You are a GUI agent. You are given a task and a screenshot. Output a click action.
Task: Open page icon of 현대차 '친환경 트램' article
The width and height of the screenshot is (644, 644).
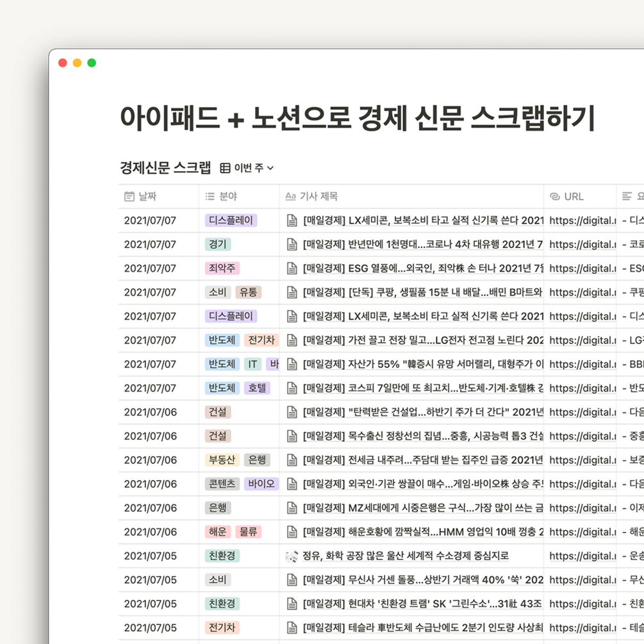pos(292,604)
